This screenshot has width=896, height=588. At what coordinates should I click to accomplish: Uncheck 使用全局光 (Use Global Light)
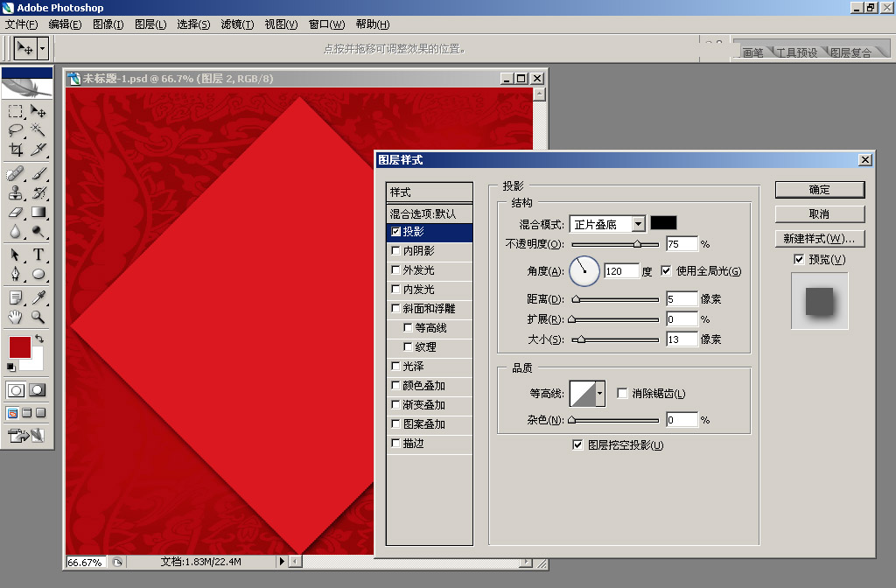(667, 271)
